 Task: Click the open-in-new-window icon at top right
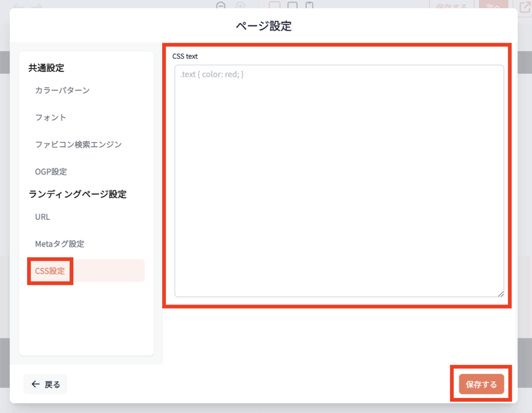click(523, 7)
